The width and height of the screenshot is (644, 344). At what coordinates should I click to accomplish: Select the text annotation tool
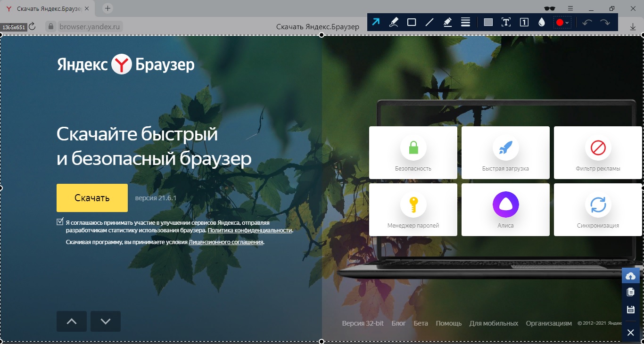[506, 22]
